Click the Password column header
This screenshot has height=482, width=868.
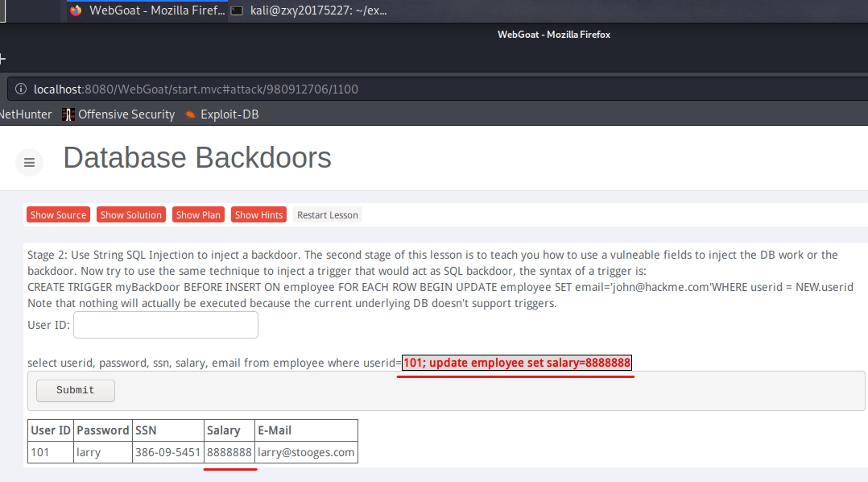pos(102,430)
